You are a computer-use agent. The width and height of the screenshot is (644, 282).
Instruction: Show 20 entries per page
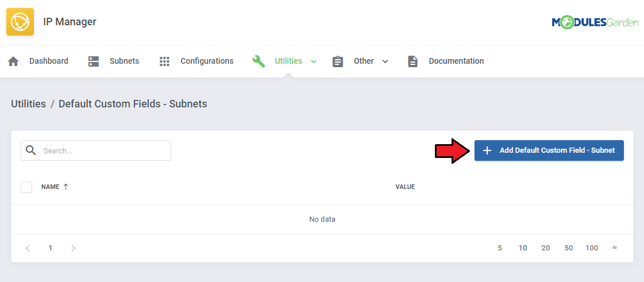(546, 248)
